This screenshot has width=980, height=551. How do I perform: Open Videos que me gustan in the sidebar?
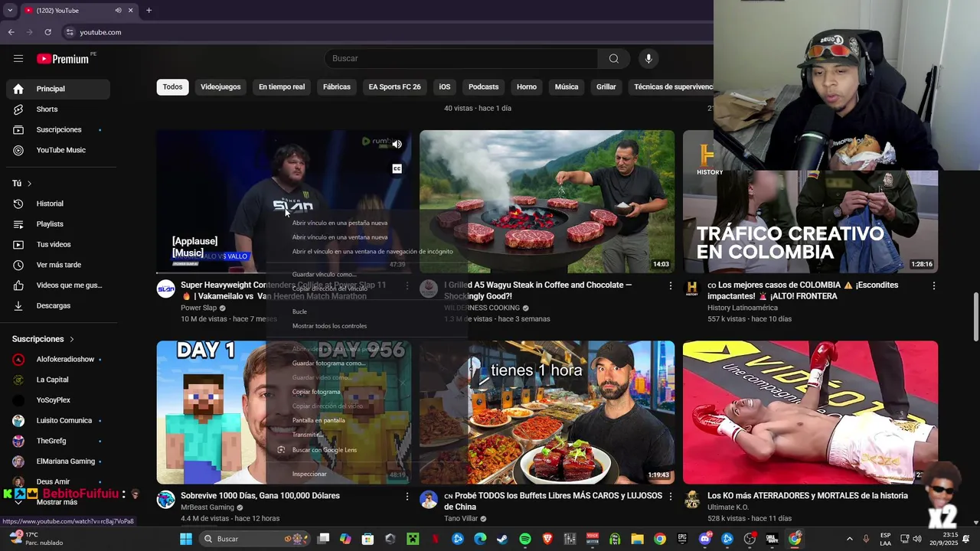tap(58, 285)
